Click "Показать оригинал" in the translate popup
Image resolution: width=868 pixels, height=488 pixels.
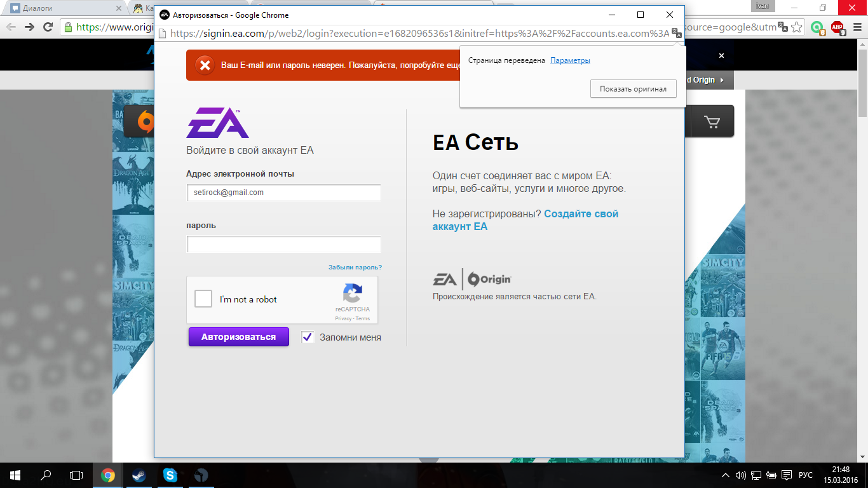pos(633,89)
